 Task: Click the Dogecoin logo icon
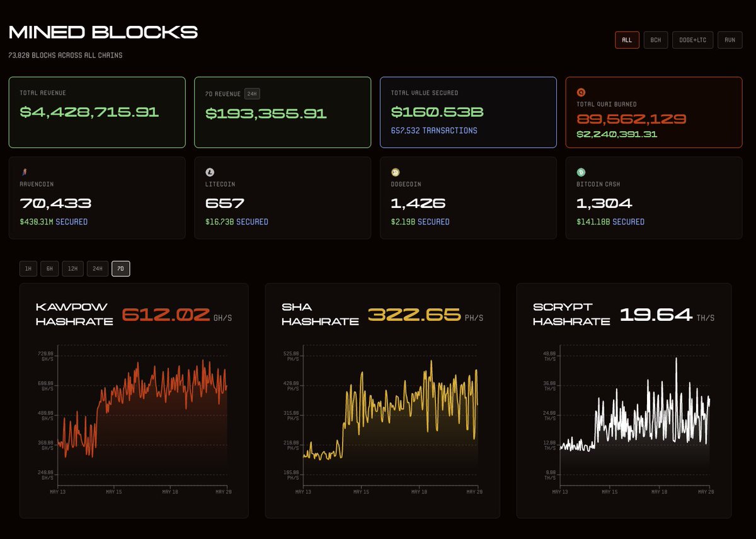click(x=395, y=172)
